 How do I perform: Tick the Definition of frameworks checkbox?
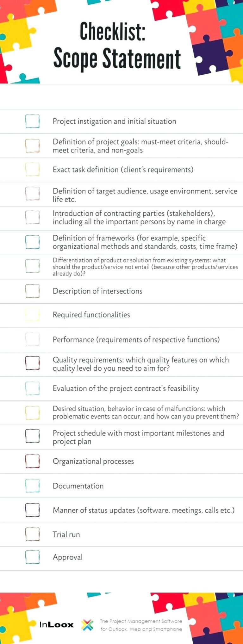[x=32, y=242]
